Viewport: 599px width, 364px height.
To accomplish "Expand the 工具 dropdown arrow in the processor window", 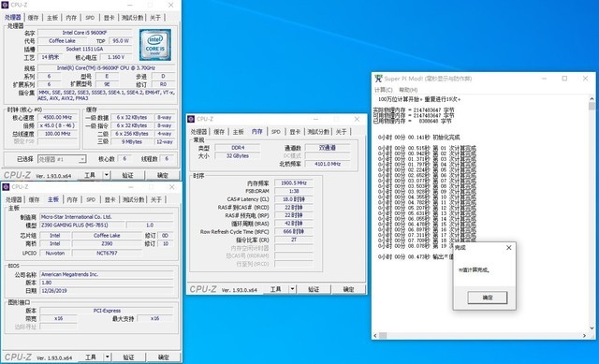I will (x=107, y=175).
